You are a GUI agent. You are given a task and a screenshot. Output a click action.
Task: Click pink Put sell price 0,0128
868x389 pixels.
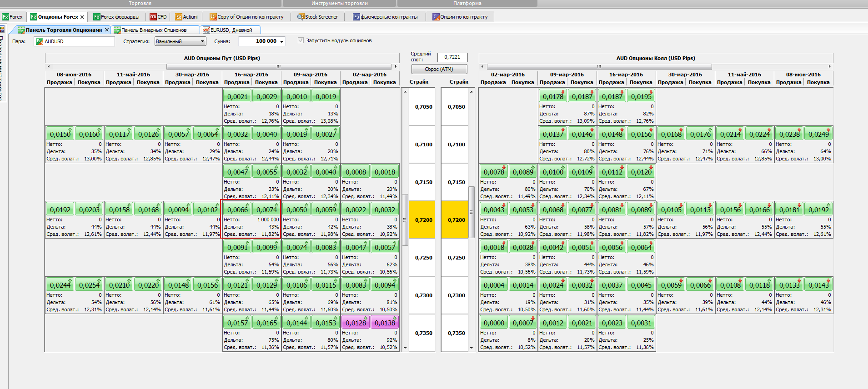coord(356,323)
